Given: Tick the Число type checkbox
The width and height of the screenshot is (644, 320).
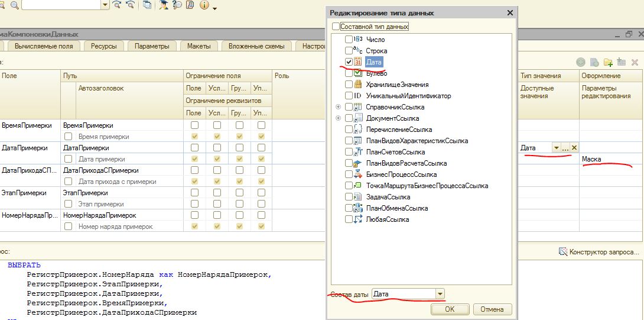Looking at the screenshot, I should 349,40.
